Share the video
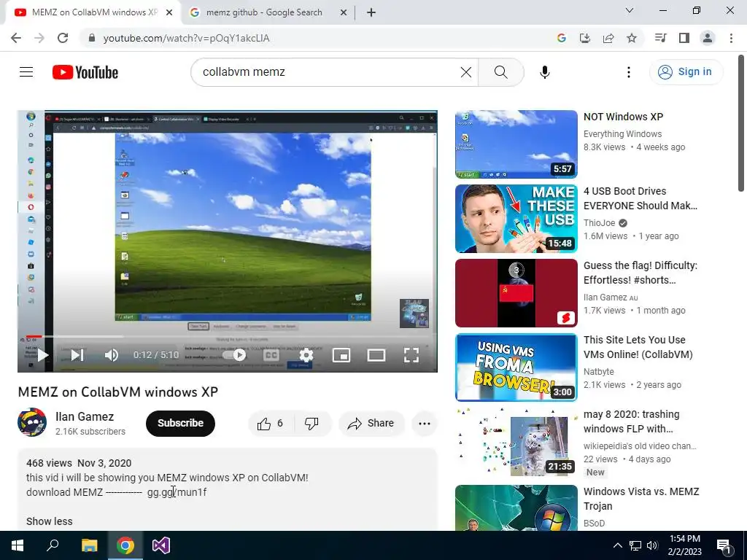 (x=371, y=424)
